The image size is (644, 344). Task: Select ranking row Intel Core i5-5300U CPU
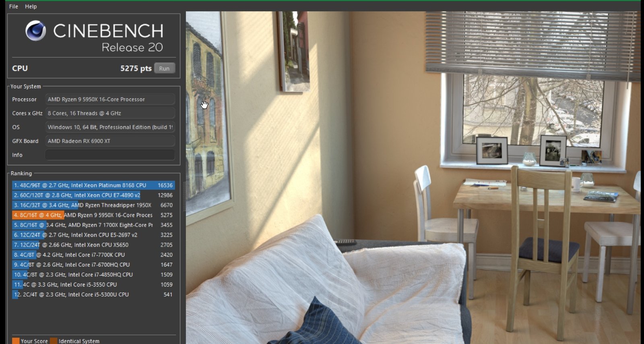93,294
